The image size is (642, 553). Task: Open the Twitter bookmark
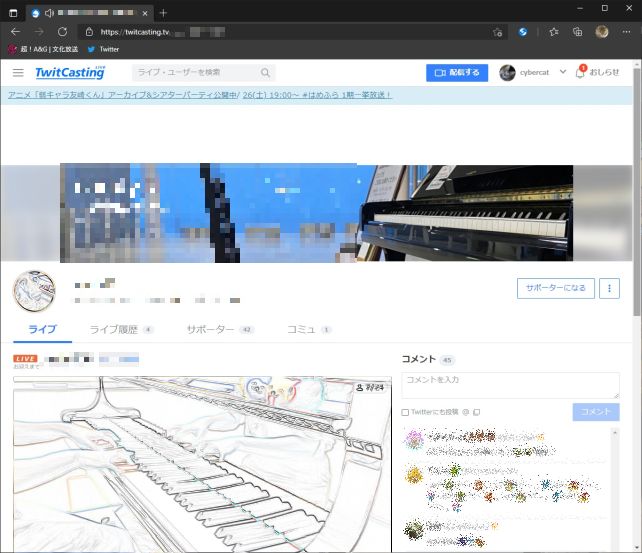[x=103, y=49]
